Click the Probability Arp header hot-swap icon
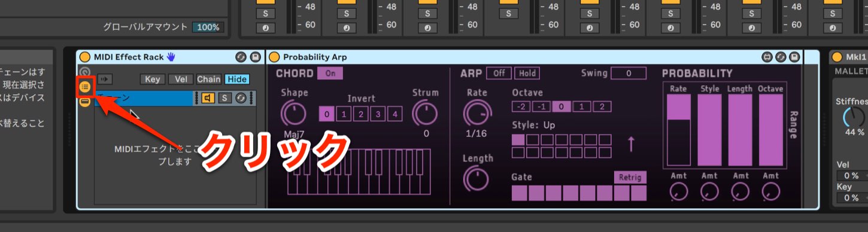The height and width of the screenshot is (232, 868). tap(781, 57)
